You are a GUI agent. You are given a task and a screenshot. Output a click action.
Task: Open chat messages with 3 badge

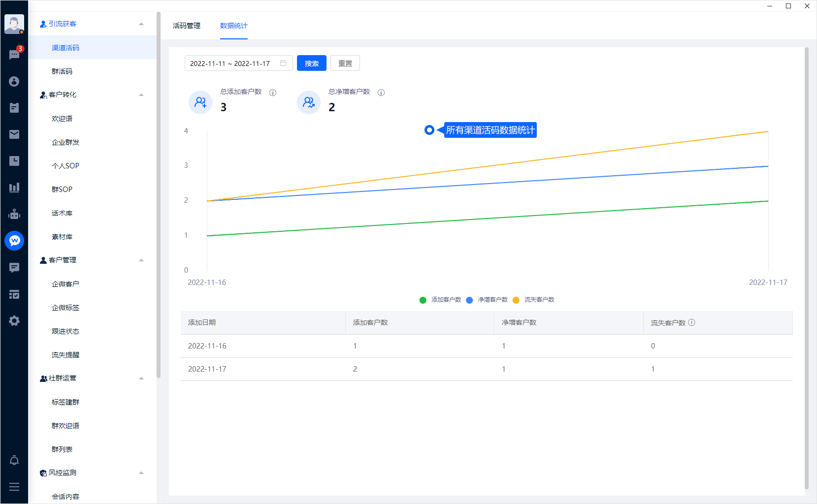14,54
